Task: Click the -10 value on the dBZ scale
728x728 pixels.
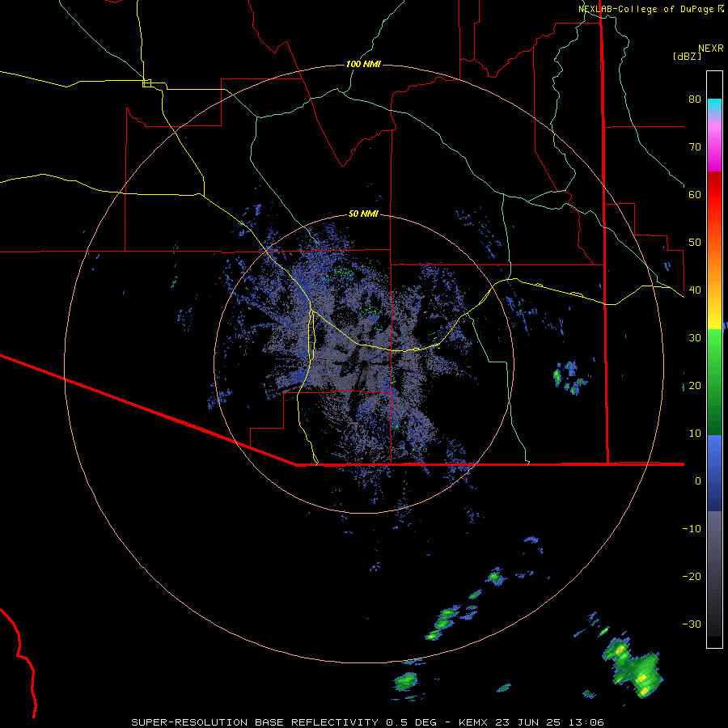Action: click(x=692, y=529)
